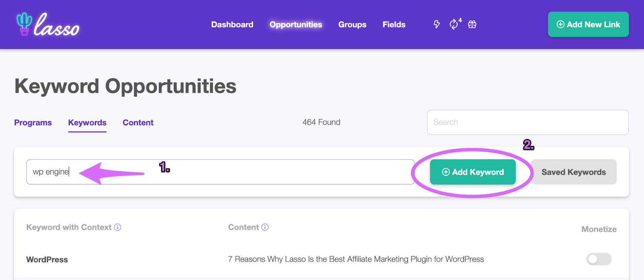Click the info icon beside Keyword with Context

118,227
